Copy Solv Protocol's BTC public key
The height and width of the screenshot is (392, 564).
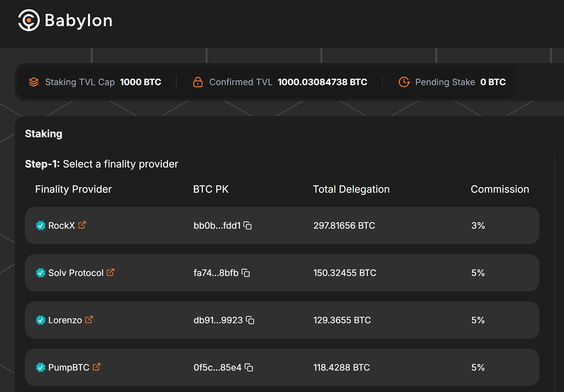click(246, 273)
